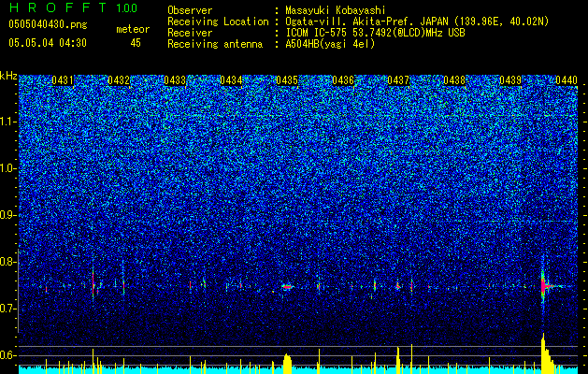The image size is (588, 374).
Task: Click the meteor count label
Action: [133, 29]
